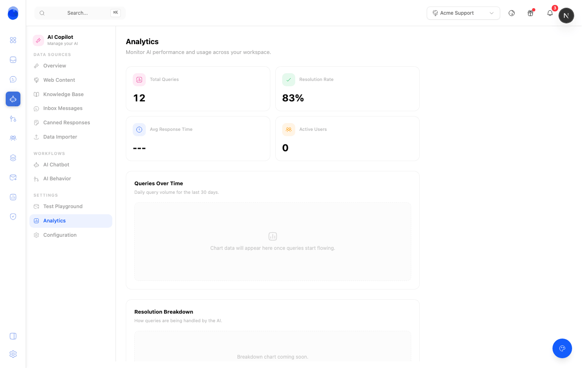
Task: Click the 83% resolution rate value
Action: point(293,98)
